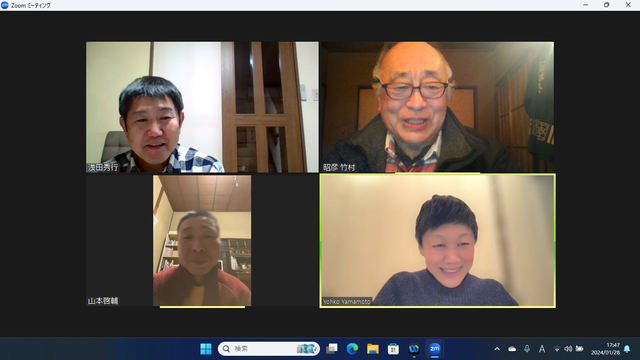Open Microsoft Store from the taskbar

click(x=393, y=349)
